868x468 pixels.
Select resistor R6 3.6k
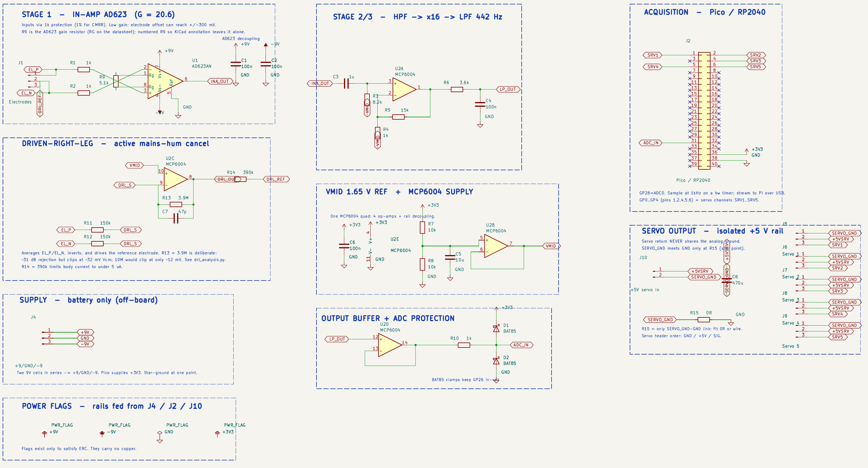click(457, 90)
